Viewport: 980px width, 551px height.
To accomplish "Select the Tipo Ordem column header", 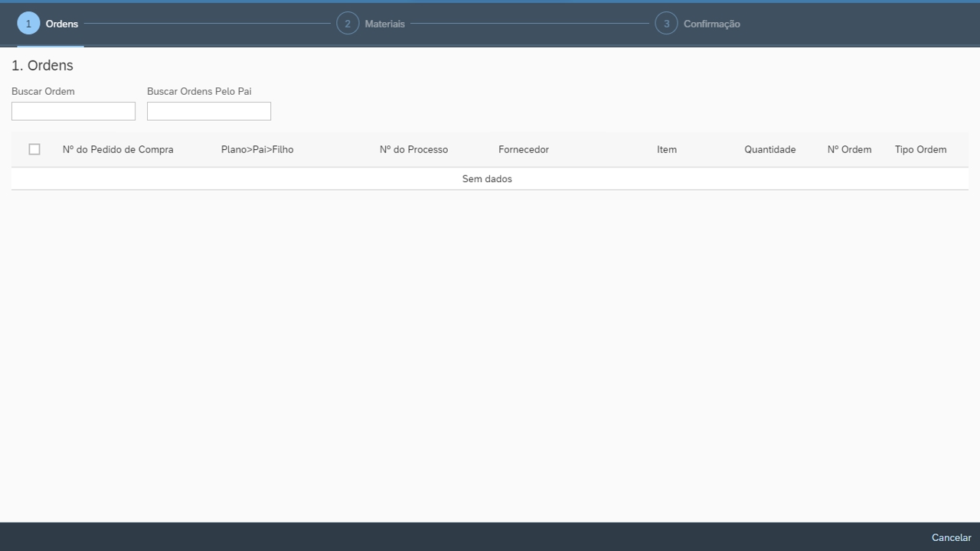I will (920, 149).
